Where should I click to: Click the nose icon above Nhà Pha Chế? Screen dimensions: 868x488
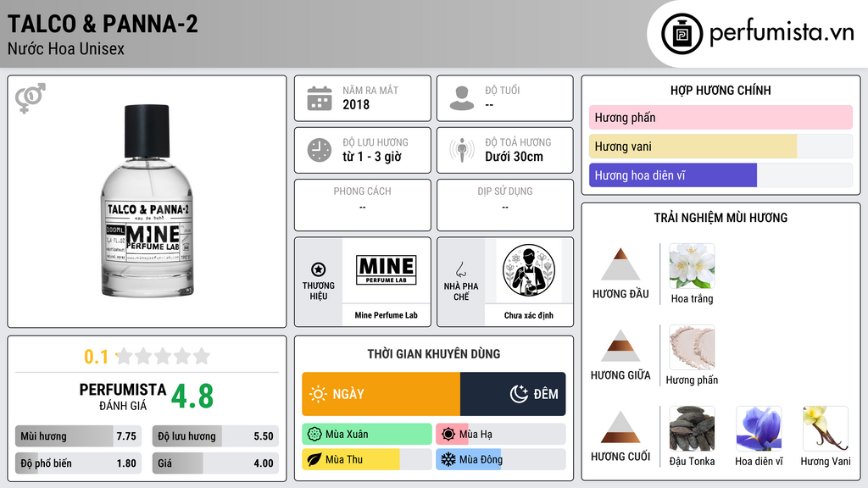point(460,270)
